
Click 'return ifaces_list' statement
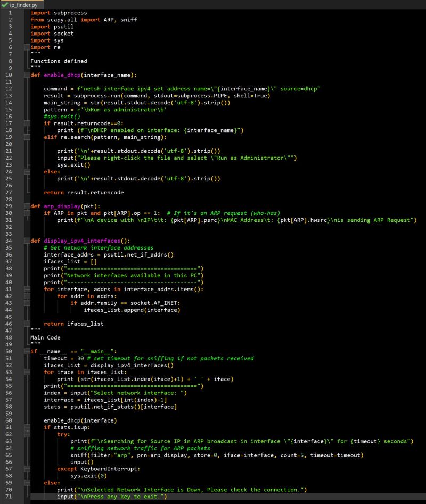coord(73,324)
